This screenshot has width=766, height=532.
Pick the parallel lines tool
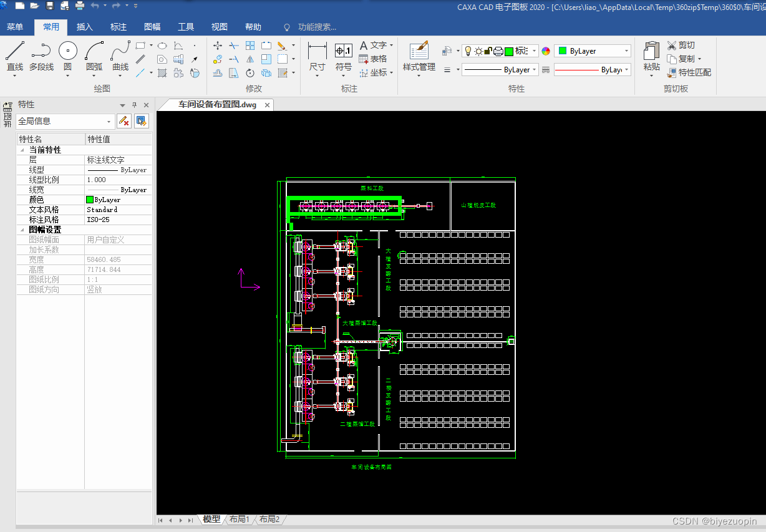coord(140,59)
